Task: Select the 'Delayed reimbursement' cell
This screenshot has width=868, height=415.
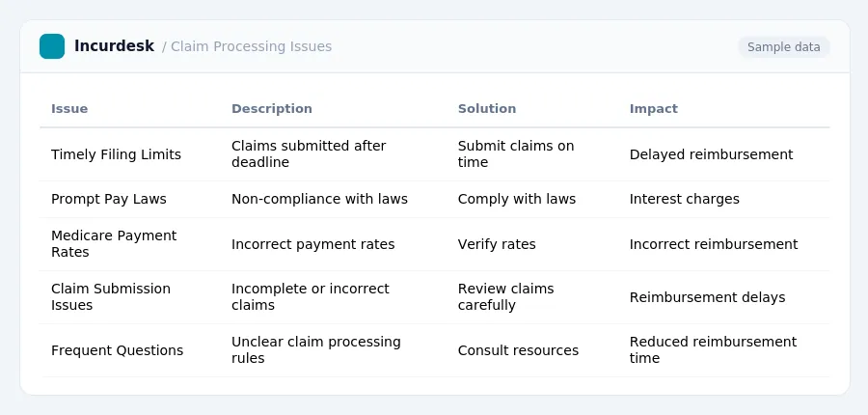Action: (712, 154)
